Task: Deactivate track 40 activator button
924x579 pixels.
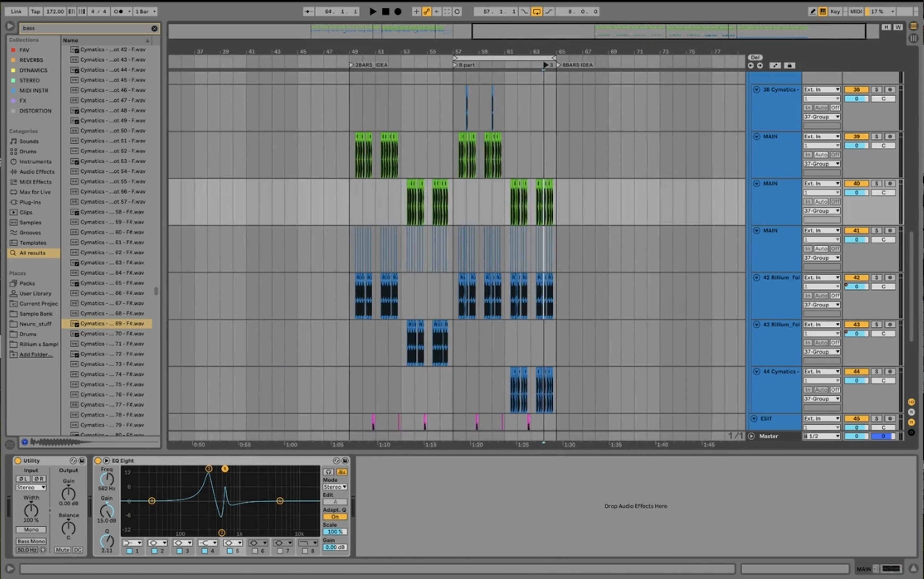Action: point(856,184)
